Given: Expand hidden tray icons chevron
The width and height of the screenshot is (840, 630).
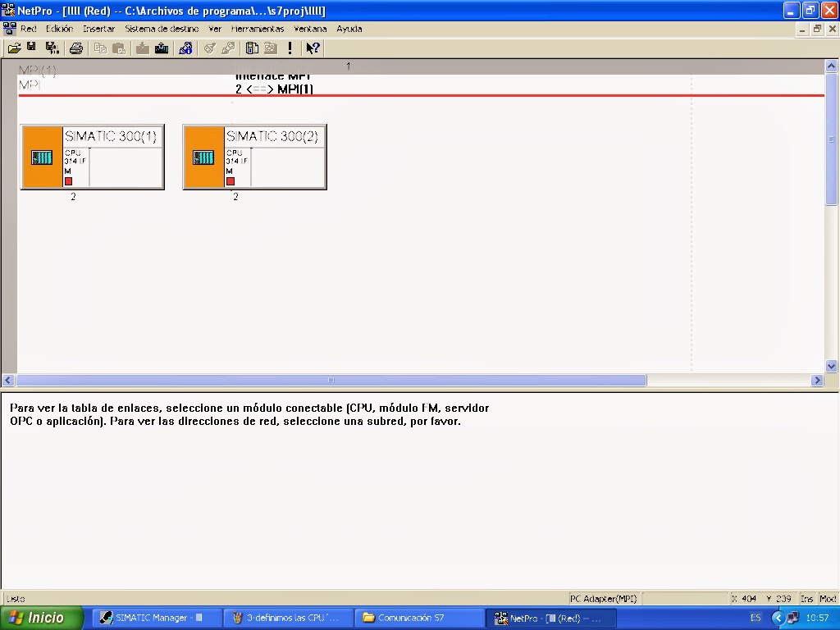Looking at the screenshot, I should (778, 618).
